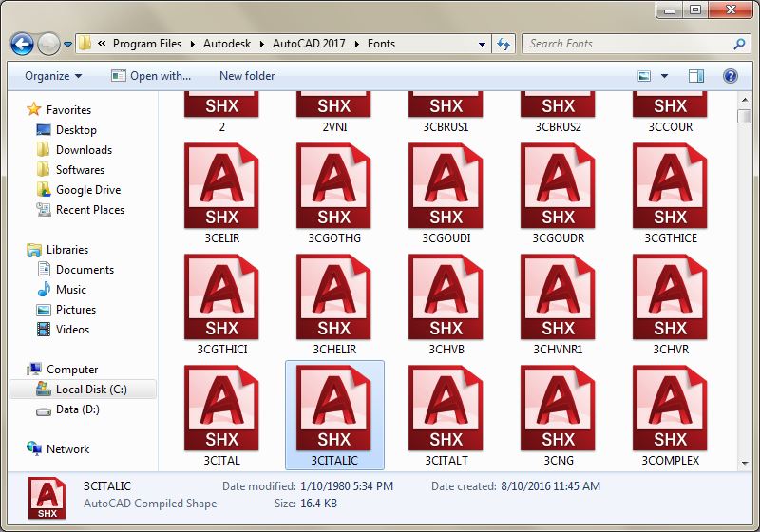Change view using the views icon
Viewport: 760px width, 532px height.
pos(644,76)
